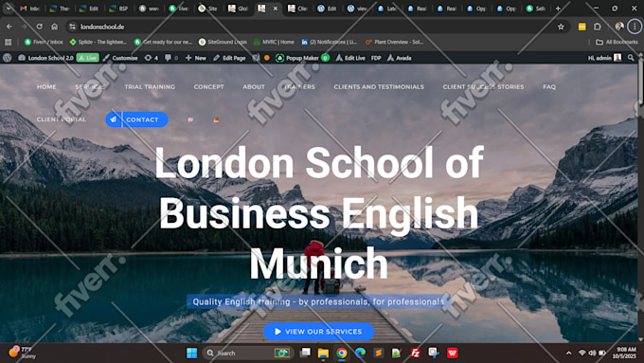Open File Explorer from the taskbar
Screen dimensions: 644x363
point(323,353)
